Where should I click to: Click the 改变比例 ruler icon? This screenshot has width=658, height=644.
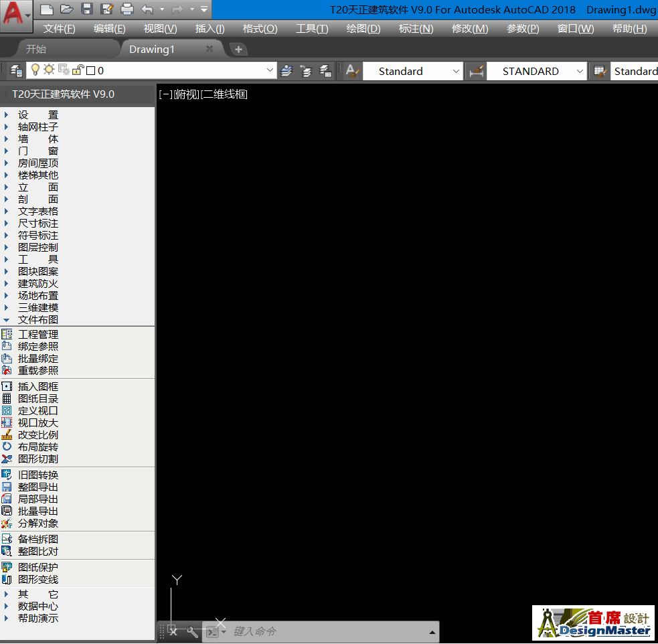pos(7,434)
